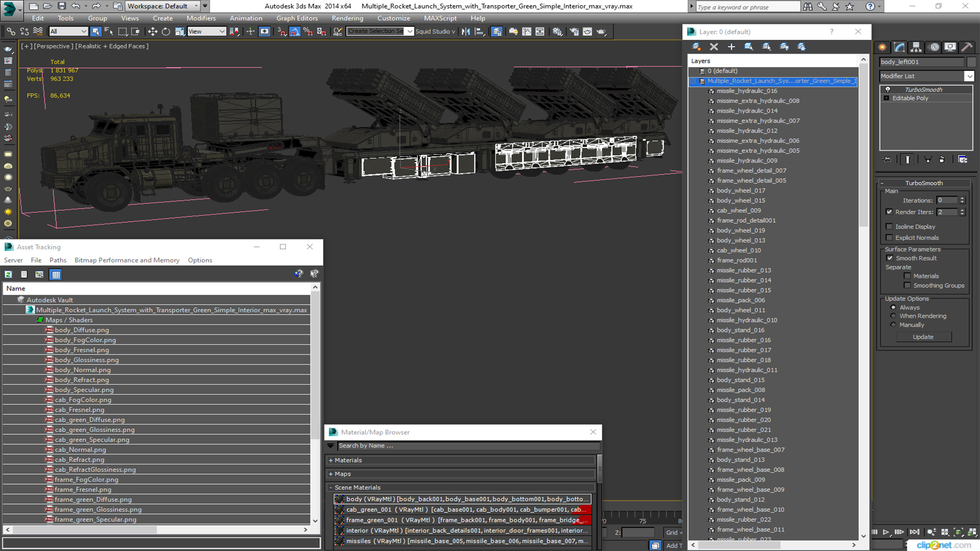The width and height of the screenshot is (980, 551).
Task: Uncheck Render Iters checkbox
Action: click(889, 212)
